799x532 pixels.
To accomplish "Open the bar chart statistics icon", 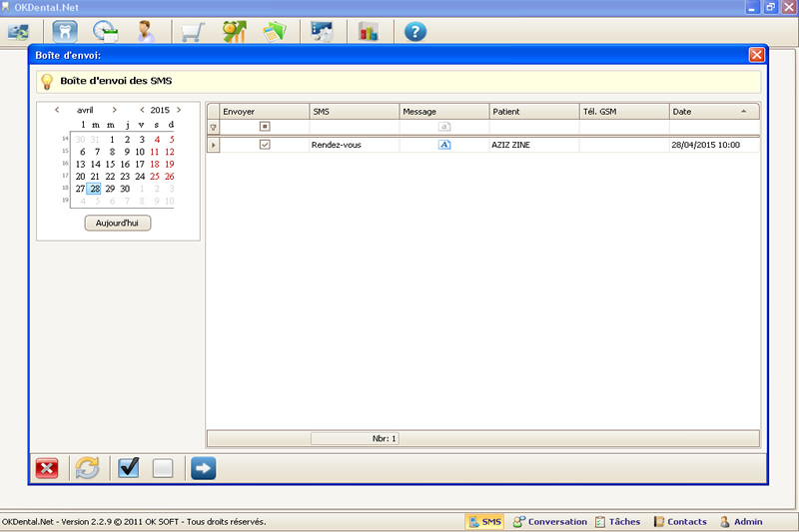I will [368, 32].
